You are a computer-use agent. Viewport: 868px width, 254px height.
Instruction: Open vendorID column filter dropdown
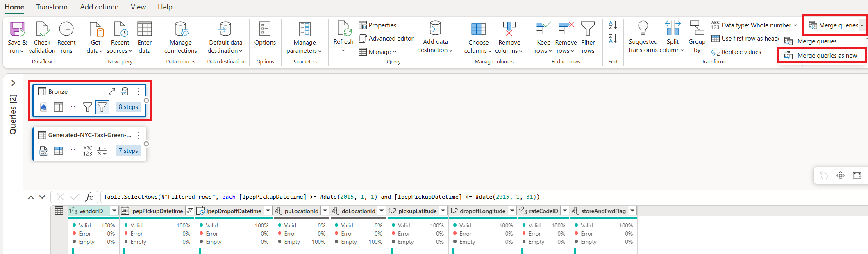(114, 211)
